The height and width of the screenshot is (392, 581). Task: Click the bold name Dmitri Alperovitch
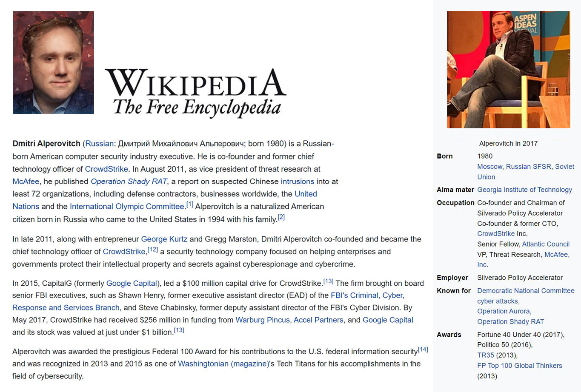click(46, 144)
